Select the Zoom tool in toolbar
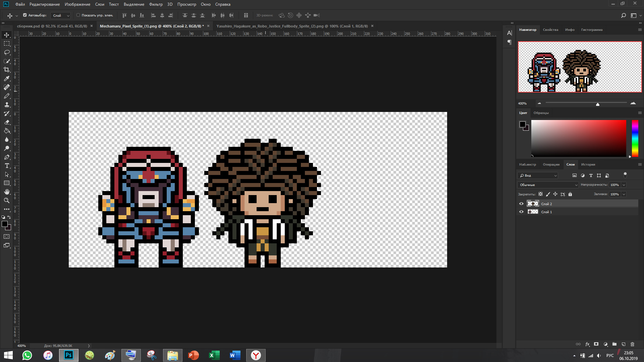This screenshot has height=362, width=644. (x=7, y=200)
